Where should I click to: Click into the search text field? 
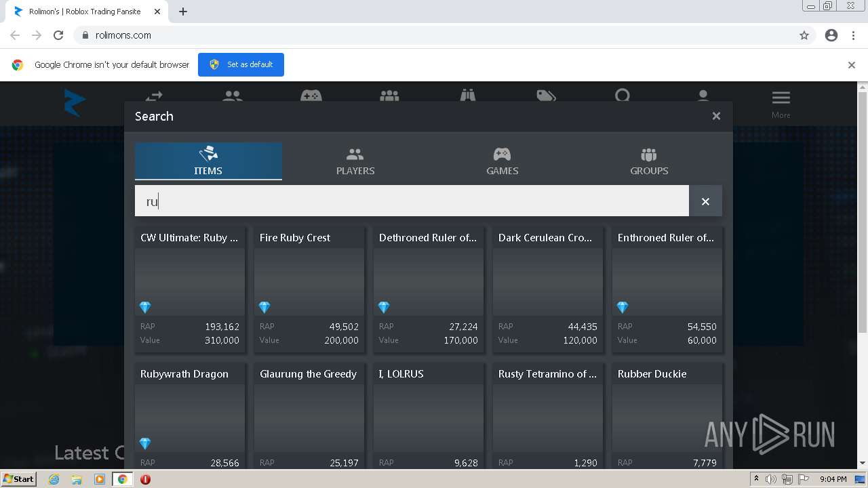(412, 201)
